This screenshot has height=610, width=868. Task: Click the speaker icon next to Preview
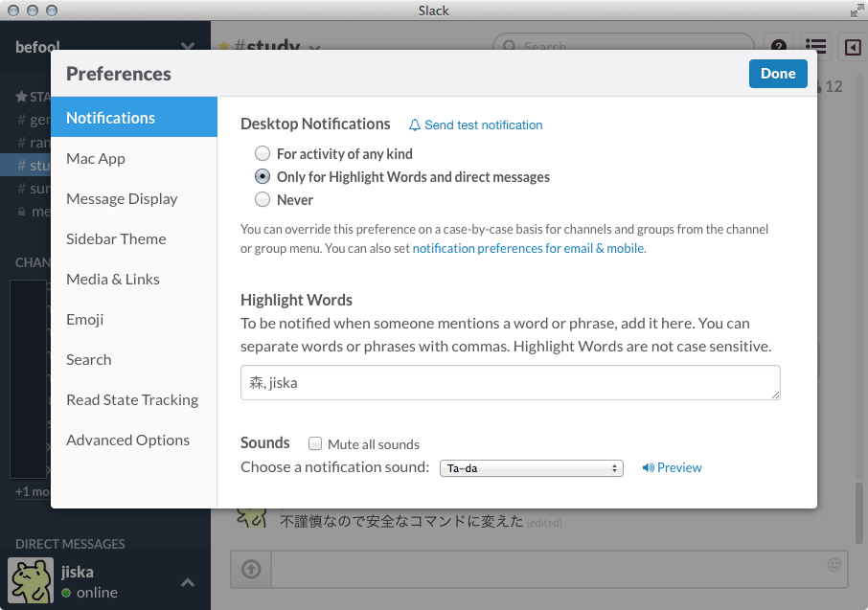[x=649, y=467]
